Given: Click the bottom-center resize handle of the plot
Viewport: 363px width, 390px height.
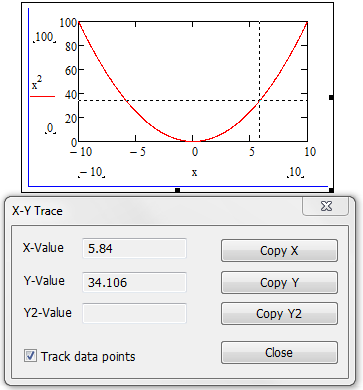Looking at the screenshot, I should tap(178, 190).
